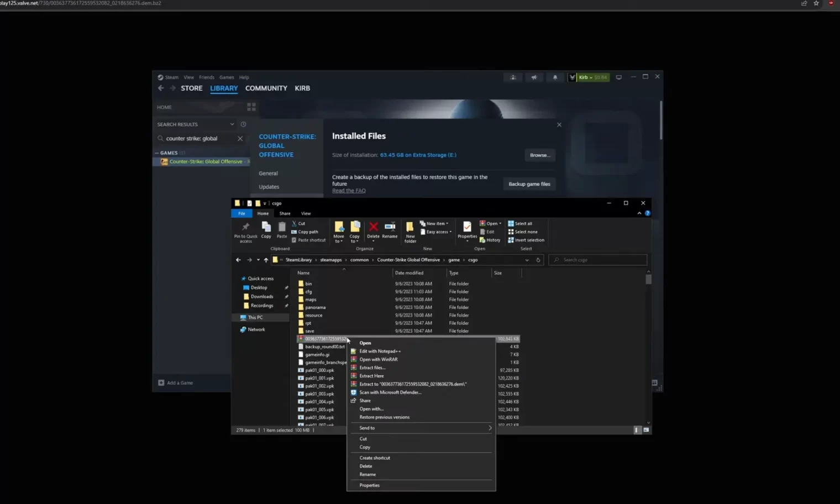Open General settings in Steam properties

[268, 174]
